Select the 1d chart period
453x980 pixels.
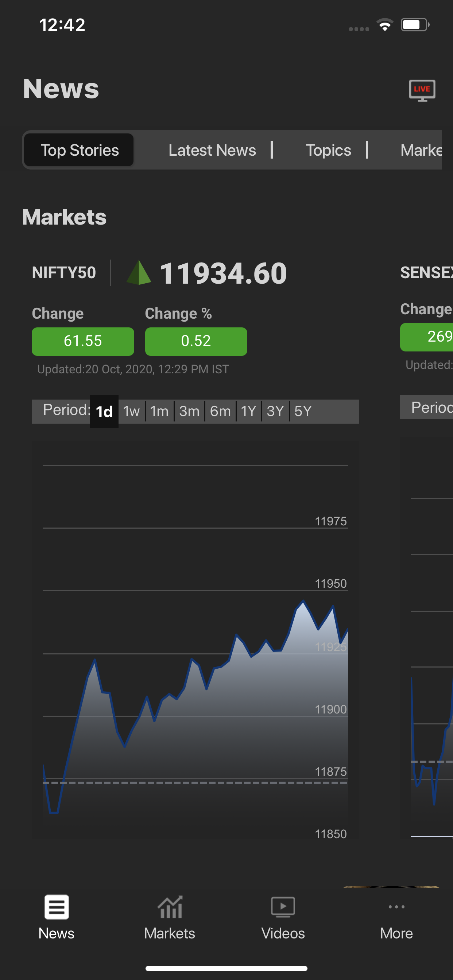(104, 412)
